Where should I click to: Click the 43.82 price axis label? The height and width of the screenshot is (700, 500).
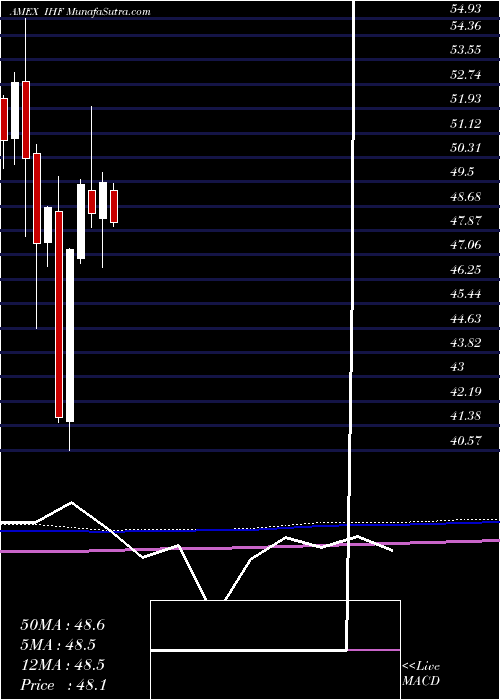tap(466, 342)
